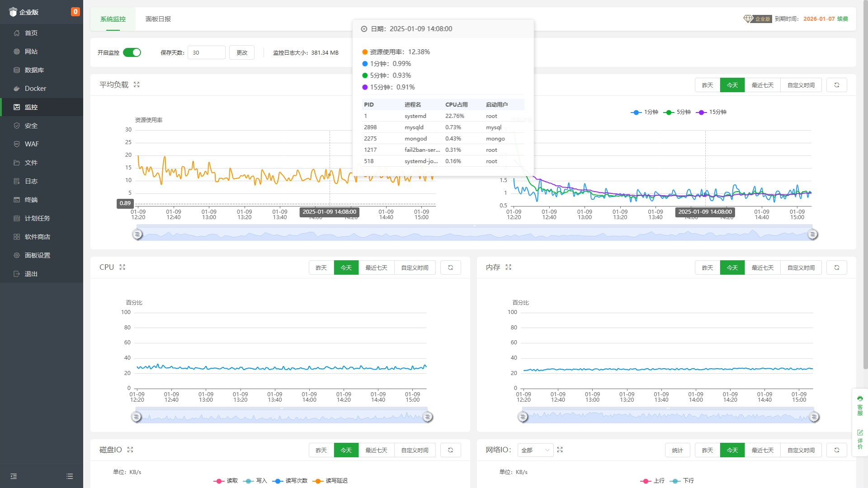Open the WAF menu item
The image size is (868, 488).
coord(32,144)
